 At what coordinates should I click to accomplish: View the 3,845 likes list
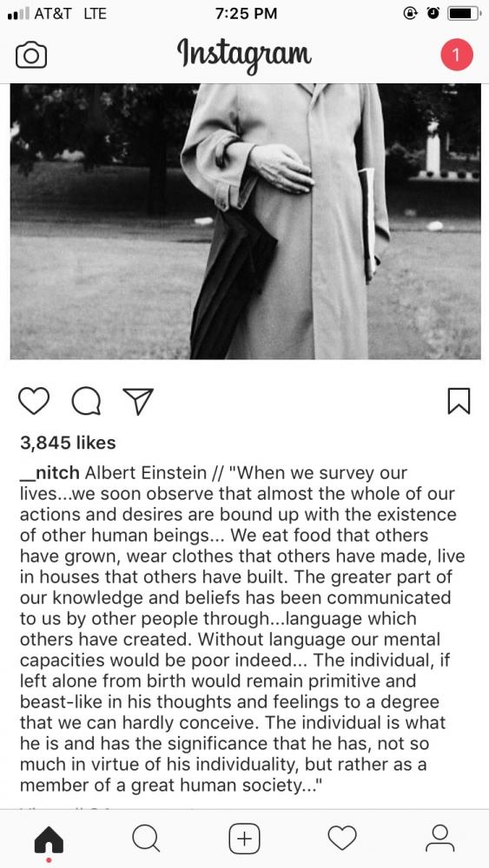coord(68,443)
